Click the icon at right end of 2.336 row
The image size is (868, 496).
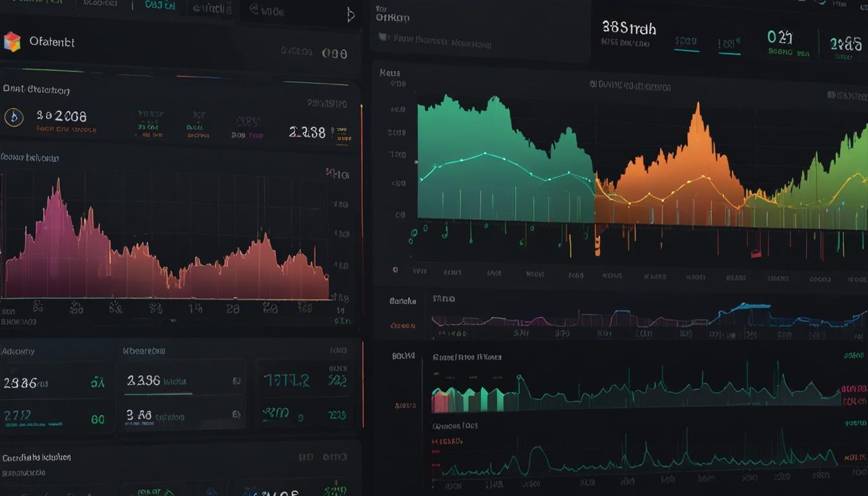click(x=236, y=381)
